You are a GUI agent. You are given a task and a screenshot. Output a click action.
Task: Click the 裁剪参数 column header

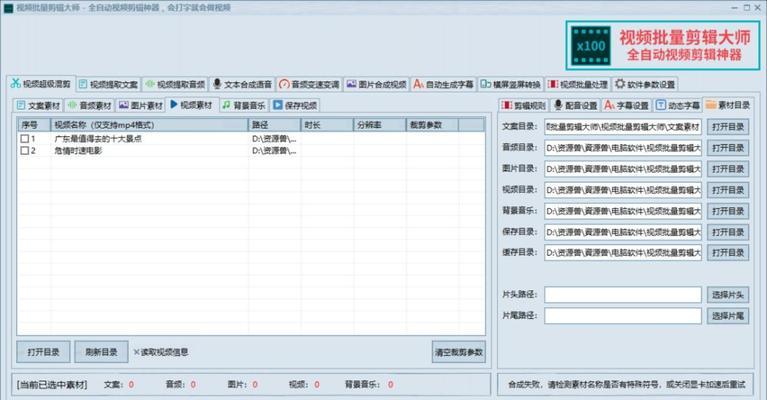coord(432,125)
